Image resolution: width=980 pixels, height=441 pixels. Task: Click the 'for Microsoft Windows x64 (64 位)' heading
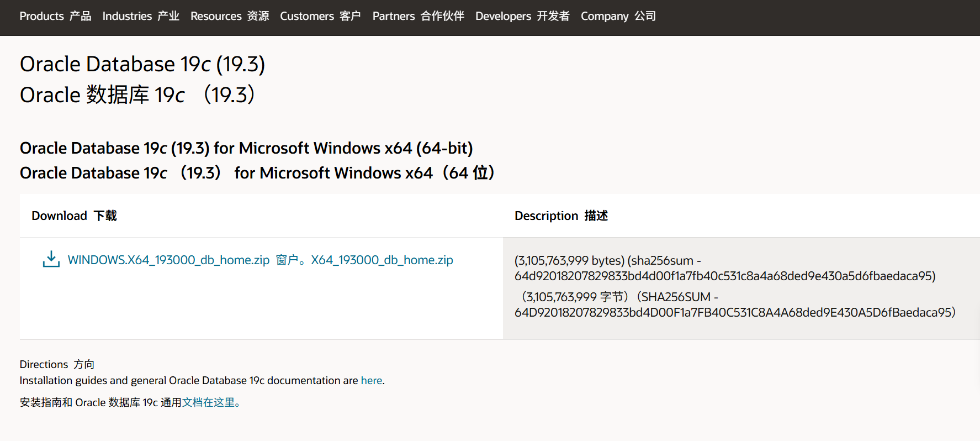pos(257,173)
